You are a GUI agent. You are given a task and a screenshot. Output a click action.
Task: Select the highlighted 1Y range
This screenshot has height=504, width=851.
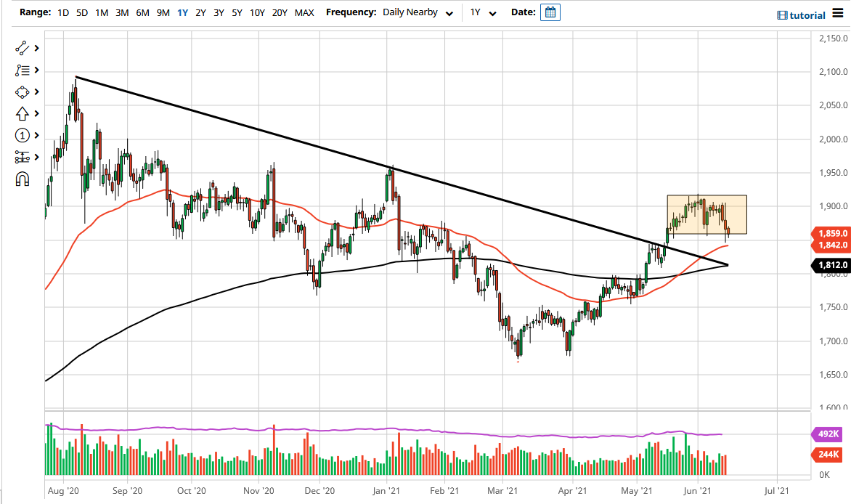click(x=183, y=12)
